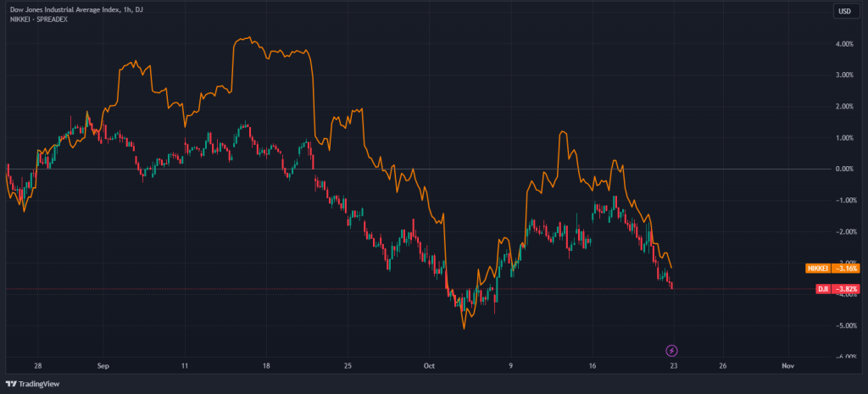Click the Oct label on time axis
This screenshot has height=394, width=868.
coord(429,366)
